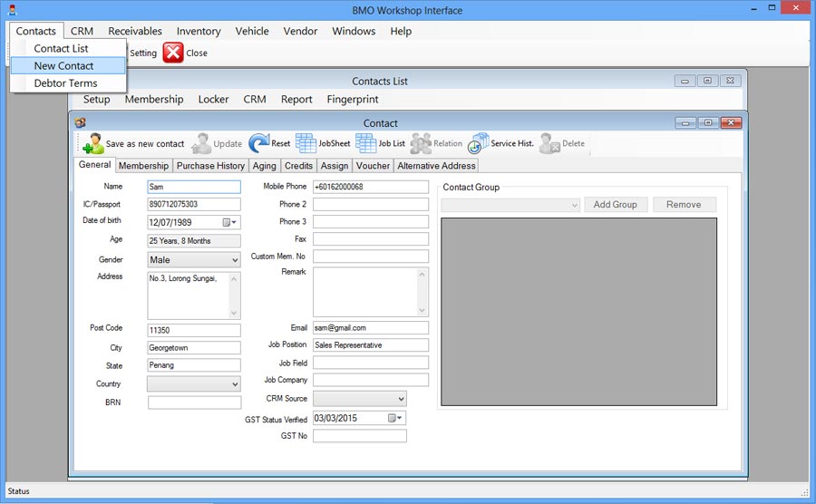Open Fingerprint menu in Contacts List window
816x504 pixels.
click(x=353, y=99)
